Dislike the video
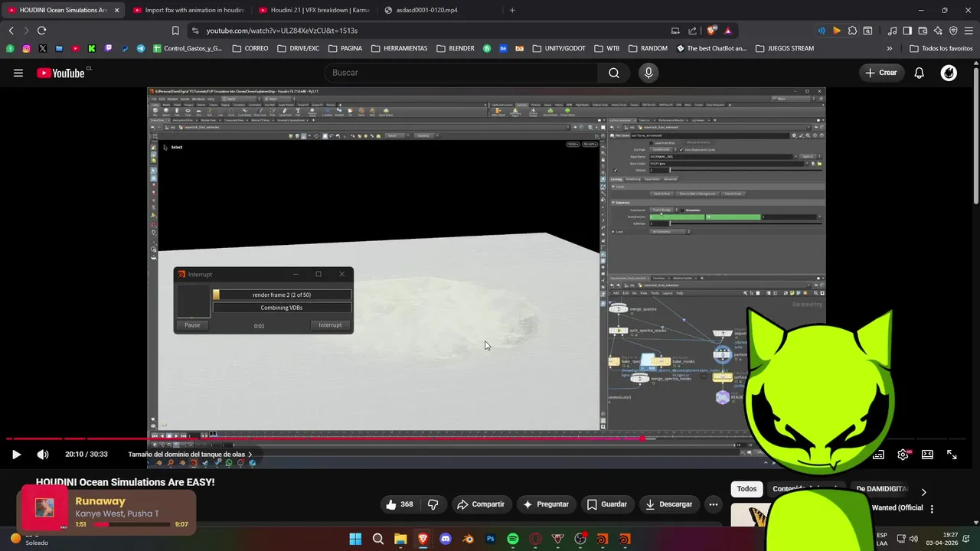980x551 pixels. point(433,504)
